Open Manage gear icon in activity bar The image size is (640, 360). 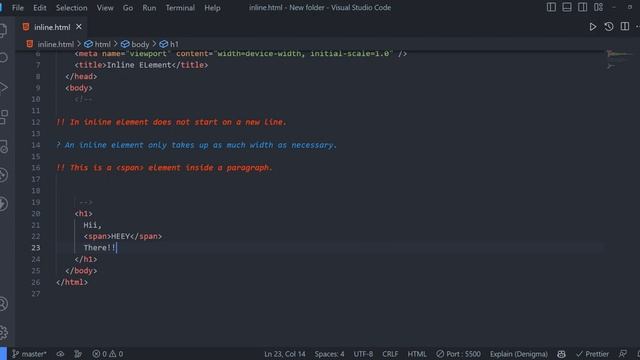(4, 333)
